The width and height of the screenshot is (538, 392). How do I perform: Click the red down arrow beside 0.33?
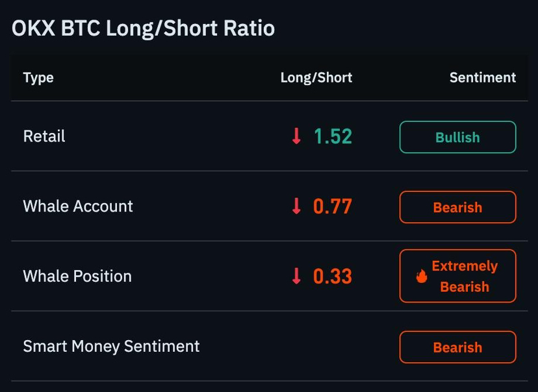click(x=296, y=276)
